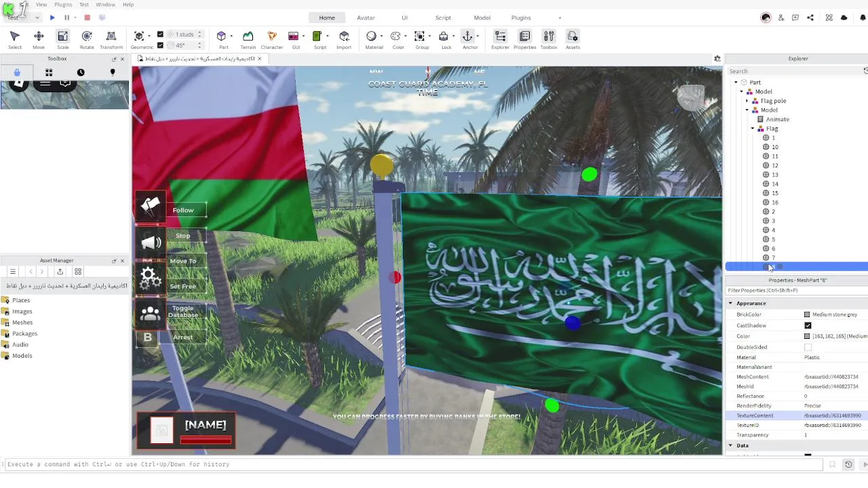This screenshot has width=868, height=488.
Task: Focus the Explorer Search field
Action: coord(793,71)
